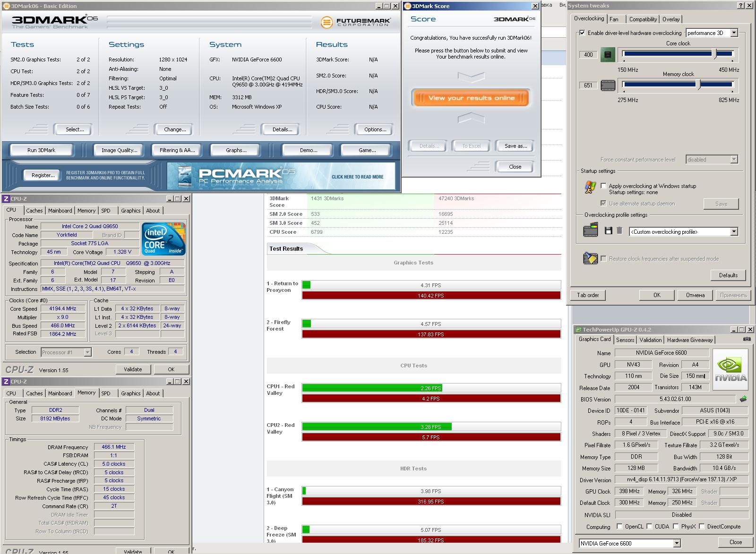Click the Memory clock slider handle
The height and width of the screenshot is (554, 756).
coord(699,85)
